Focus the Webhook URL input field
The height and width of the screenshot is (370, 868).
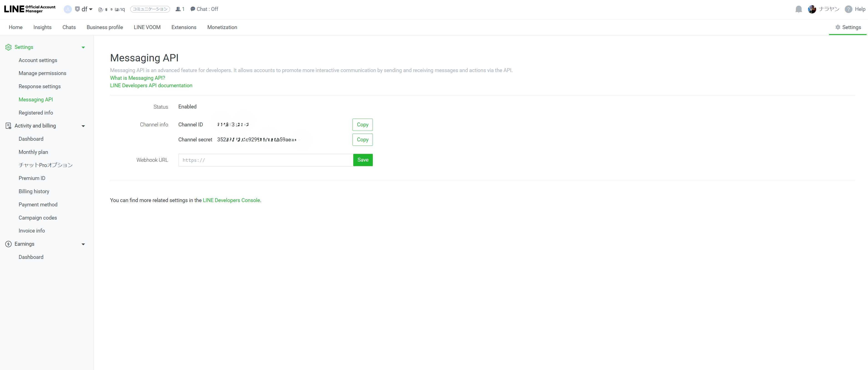coord(265,160)
